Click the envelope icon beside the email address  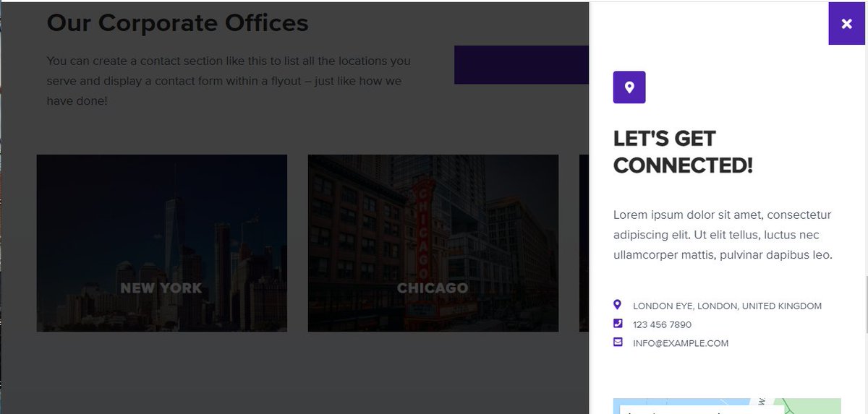tap(618, 342)
